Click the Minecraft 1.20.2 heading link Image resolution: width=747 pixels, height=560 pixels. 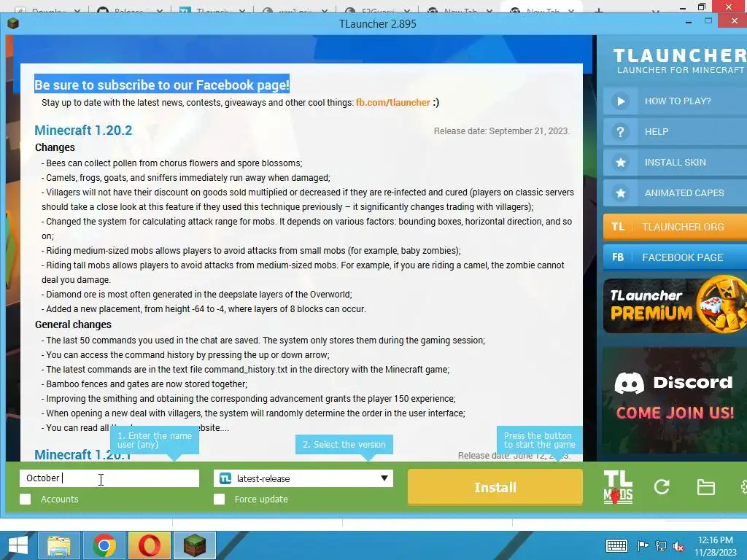tap(83, 130)
